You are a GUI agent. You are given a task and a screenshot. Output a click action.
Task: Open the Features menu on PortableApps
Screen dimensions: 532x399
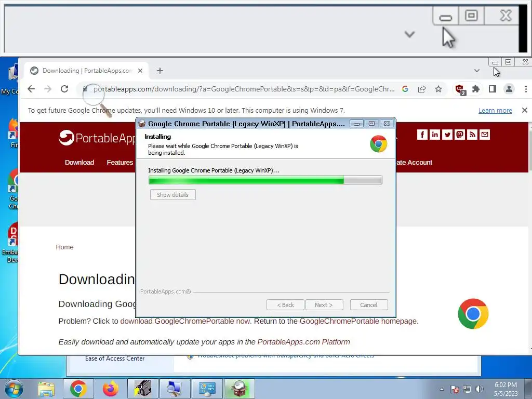120,162
